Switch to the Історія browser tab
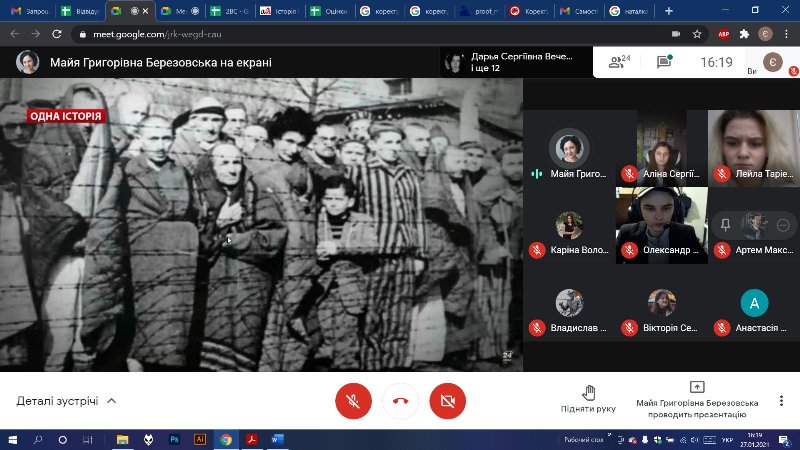This screenshot has width=800, height=450. click(282, 10)
